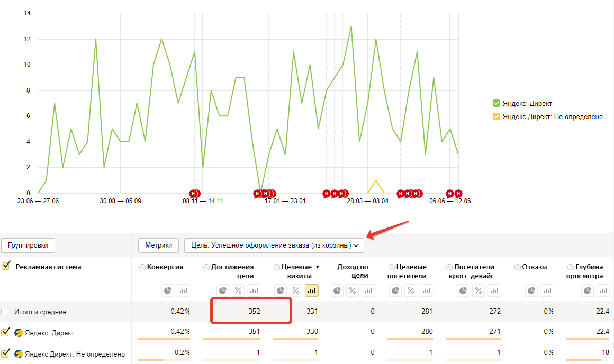Open Яндекс.Директ: Не определено row in table

pyautogui.click(x=75, y=354)
